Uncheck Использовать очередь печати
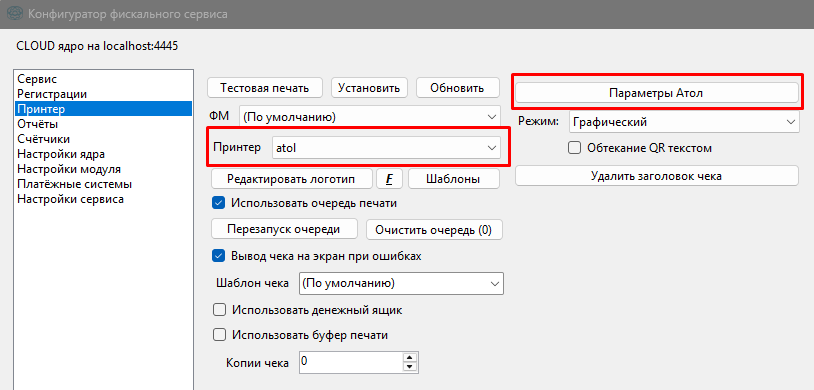The width and height of the screenshot is (814, 390). tap(219, 203)
